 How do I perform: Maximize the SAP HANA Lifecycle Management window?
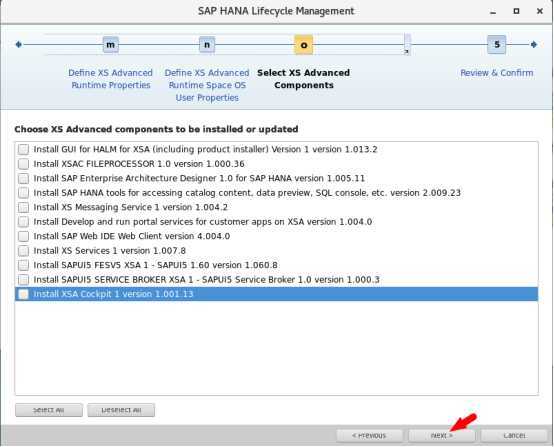516,11
